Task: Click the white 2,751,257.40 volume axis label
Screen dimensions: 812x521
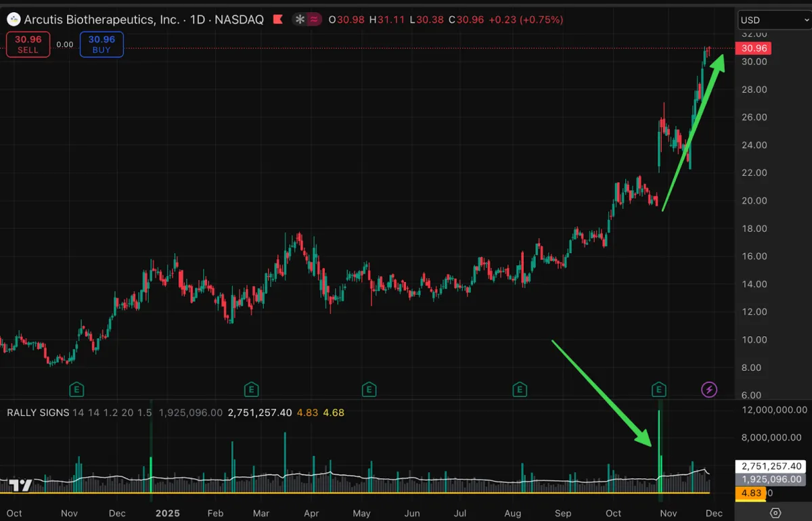Action: click(771, 466)
